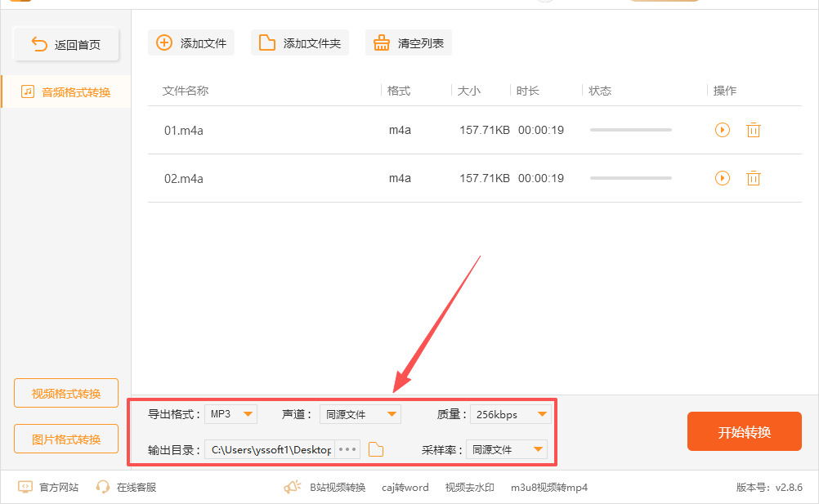819x504 pixels.
Task: Click the 开始转换 start conversion button
Action: click(x=745, y=431)
